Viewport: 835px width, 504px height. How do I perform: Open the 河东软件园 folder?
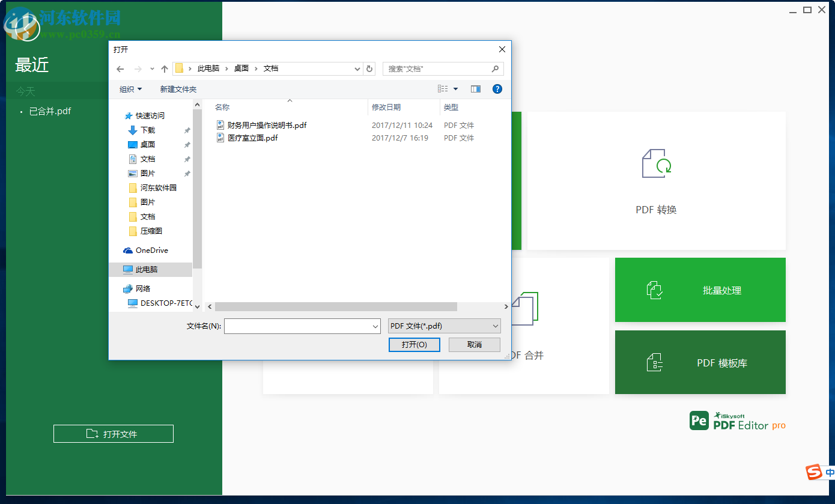pyautogui.click(x=157, y=187)
